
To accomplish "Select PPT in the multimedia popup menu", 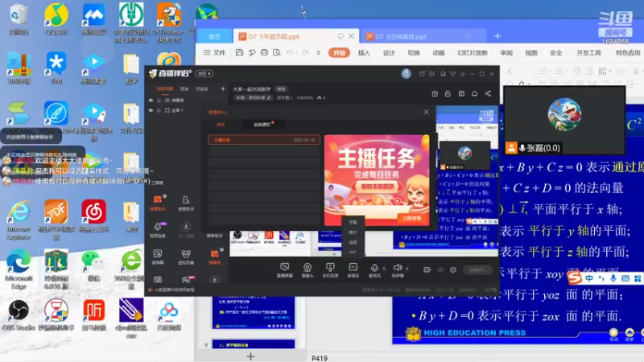I will click(353, 252).
